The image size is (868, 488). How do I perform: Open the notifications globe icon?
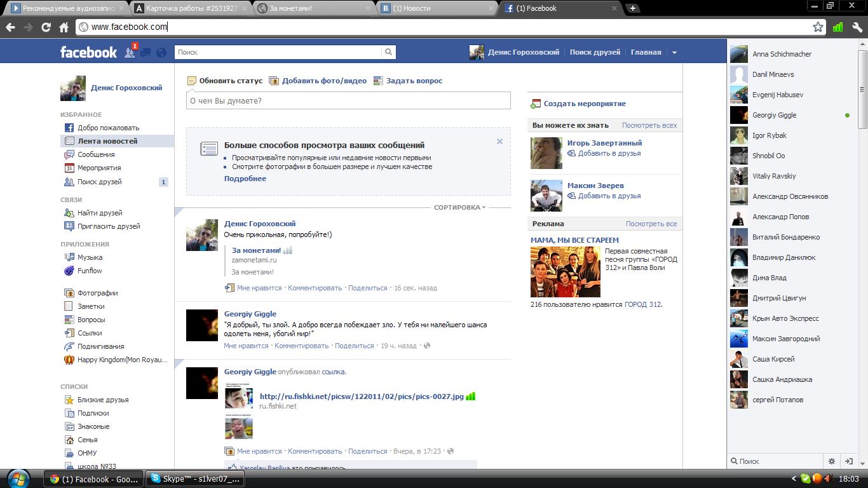click(161, 53)
